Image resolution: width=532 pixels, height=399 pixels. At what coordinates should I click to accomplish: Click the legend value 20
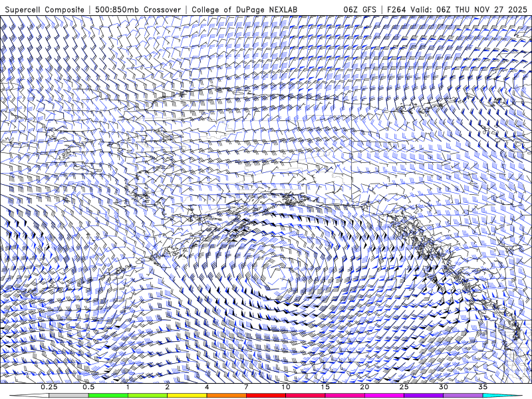pyautogui.click(x=364, y=387)
